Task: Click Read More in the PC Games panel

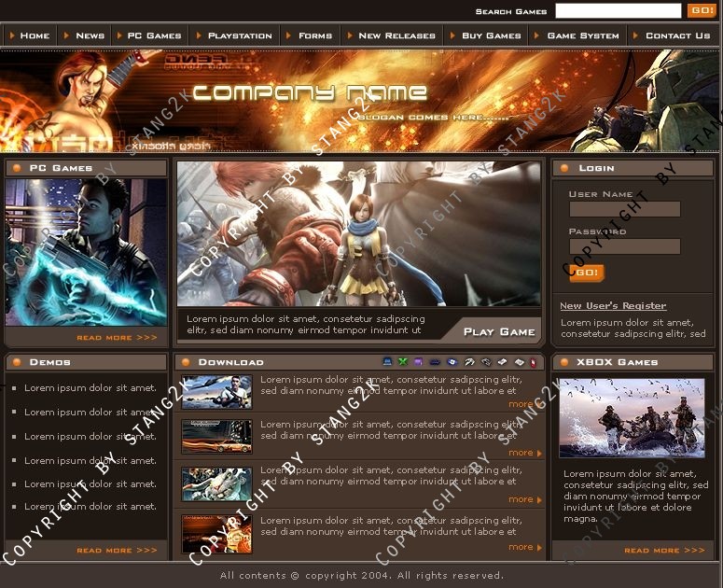Action: click(x=117, y=338)
